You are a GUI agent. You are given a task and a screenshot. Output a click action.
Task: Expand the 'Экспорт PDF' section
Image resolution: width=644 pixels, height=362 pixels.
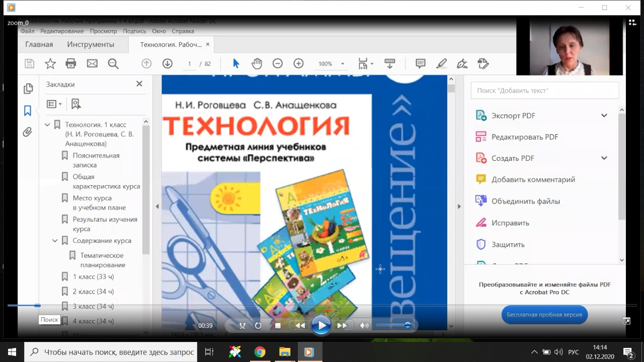tap(604, 116)
